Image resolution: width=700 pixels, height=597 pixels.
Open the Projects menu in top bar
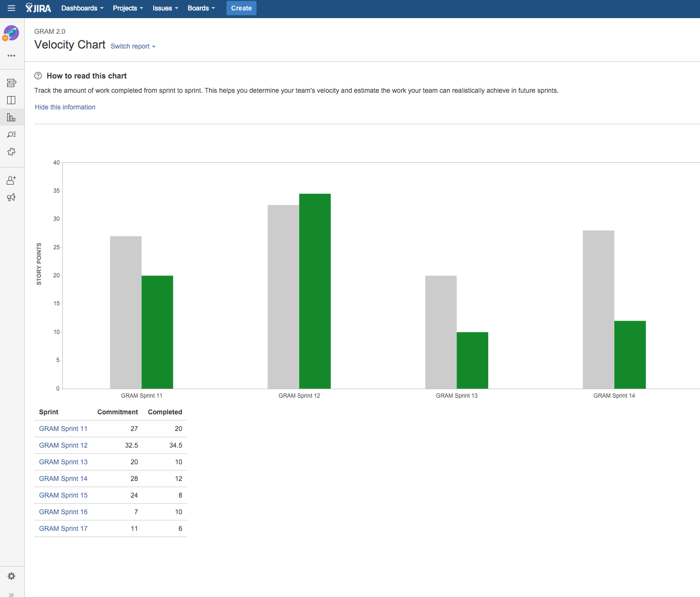point(128,8)
